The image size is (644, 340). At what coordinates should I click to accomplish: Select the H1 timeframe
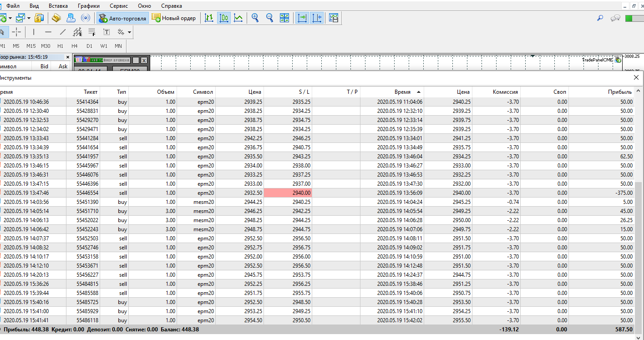pos(60,46)
